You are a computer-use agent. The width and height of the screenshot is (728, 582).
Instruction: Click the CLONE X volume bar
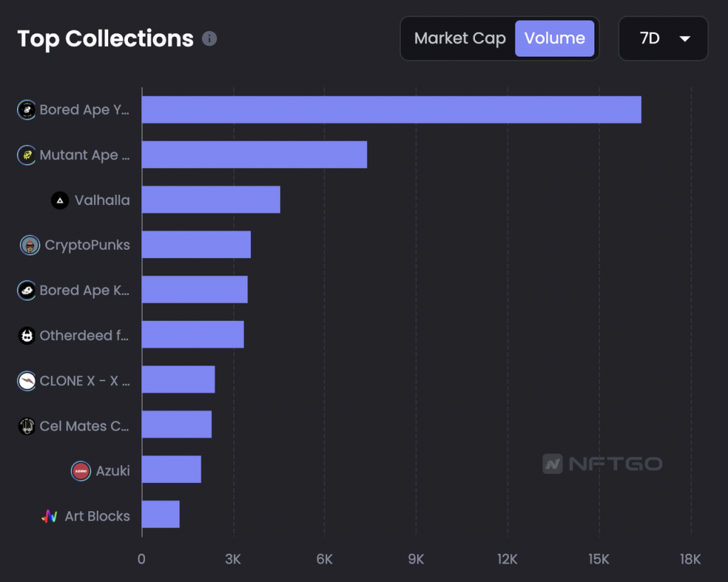(178, 379)
